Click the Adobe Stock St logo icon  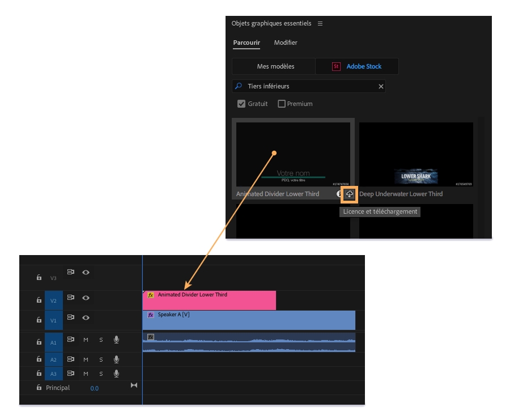point(336,66)
